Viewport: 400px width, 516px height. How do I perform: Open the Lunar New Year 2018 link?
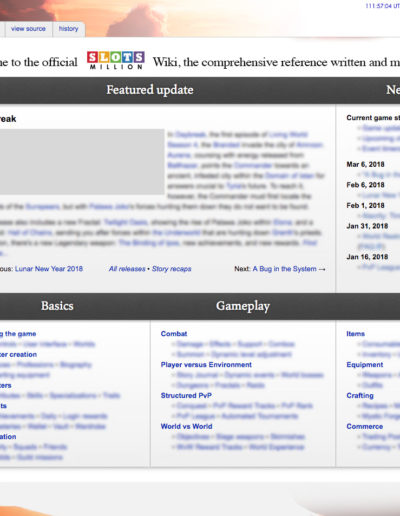tap(49, 269)
